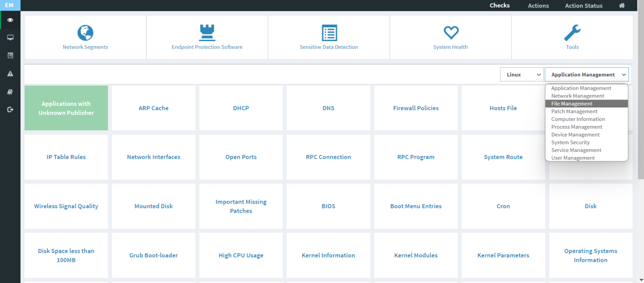Click the warning triangle sidebar icon
The image size is (644, 283).
10,73
